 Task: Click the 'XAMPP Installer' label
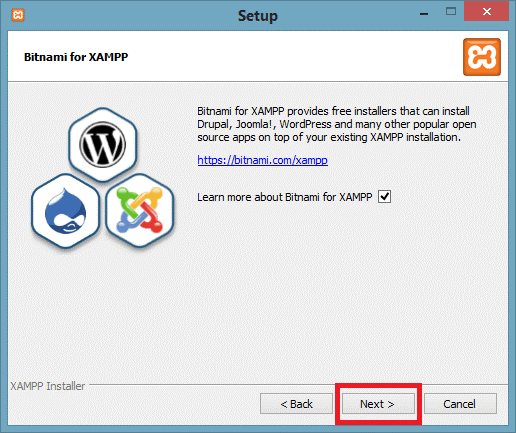point(48,386)
